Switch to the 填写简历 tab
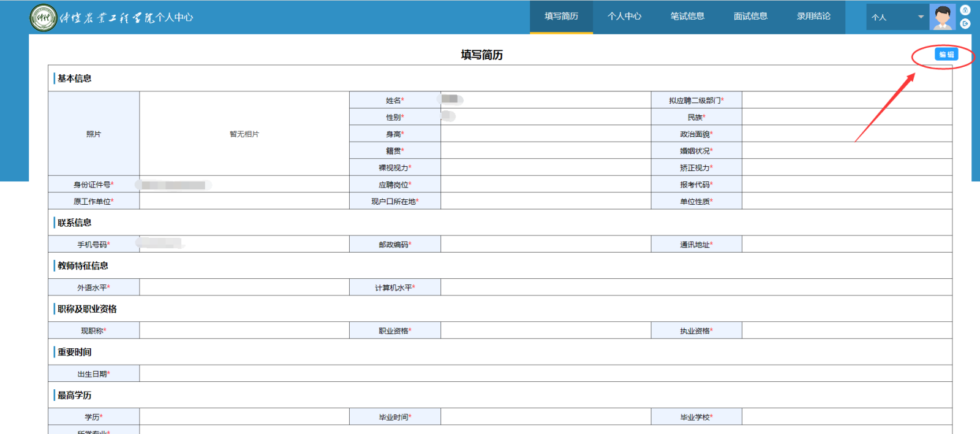This screenshot has width=980, height=434. tap(561, 17)
